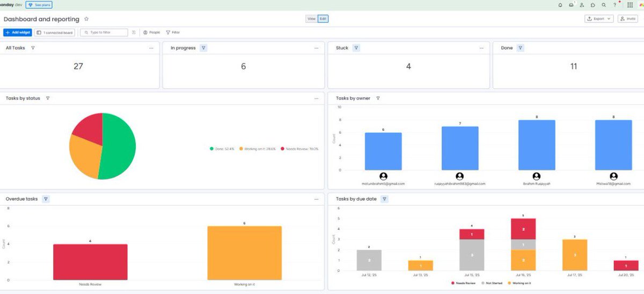Click in the Type to filter field
Screen dimensions: 644x294
click(x=104, y=32)
